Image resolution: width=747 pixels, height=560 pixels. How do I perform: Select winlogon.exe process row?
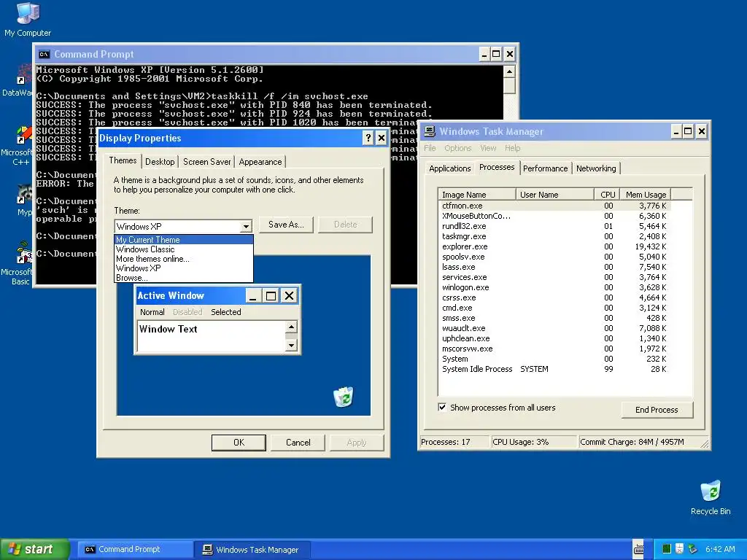coord(554,287)
